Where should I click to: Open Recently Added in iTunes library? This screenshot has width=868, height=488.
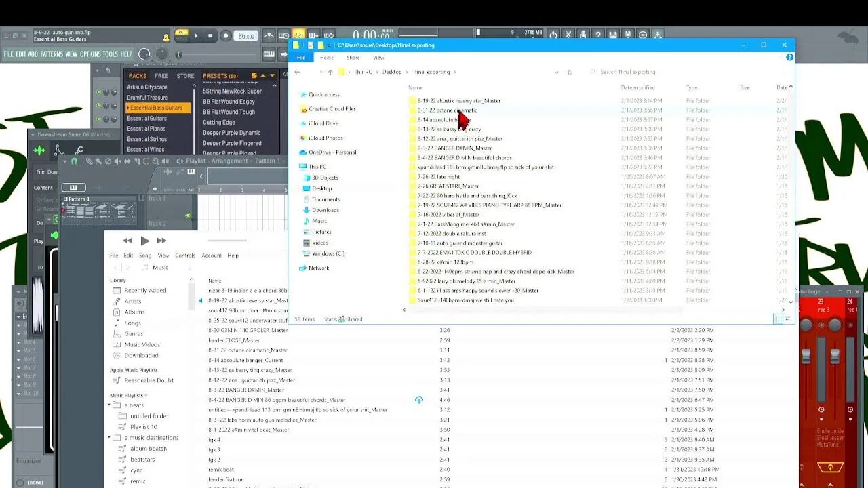pos(145,290)
